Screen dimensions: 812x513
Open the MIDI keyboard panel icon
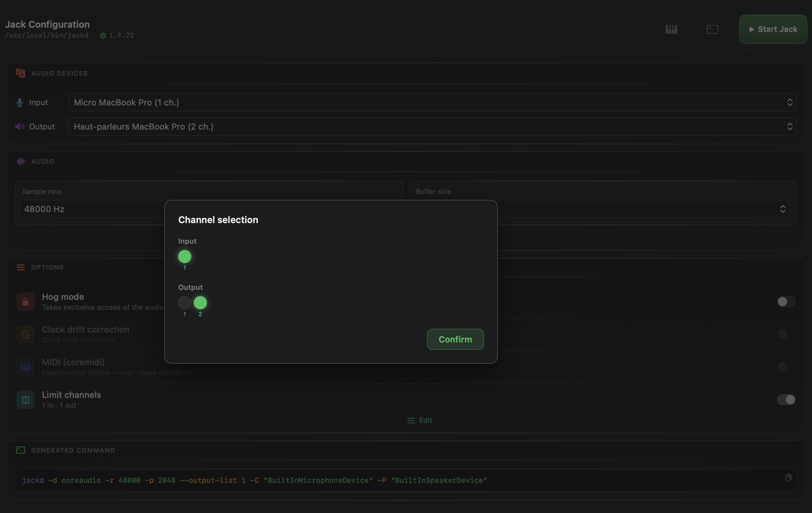[x=671, y=29]
